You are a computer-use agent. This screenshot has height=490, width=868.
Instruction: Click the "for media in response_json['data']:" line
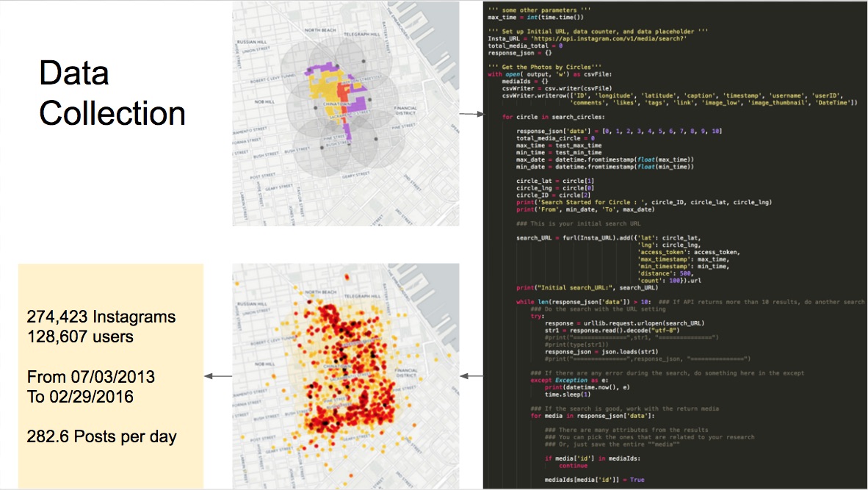coord(593,416)
